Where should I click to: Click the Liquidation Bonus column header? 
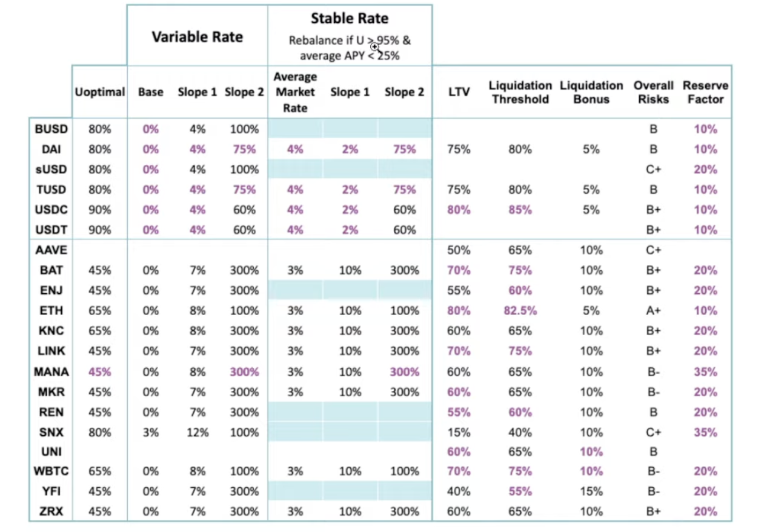591,92
